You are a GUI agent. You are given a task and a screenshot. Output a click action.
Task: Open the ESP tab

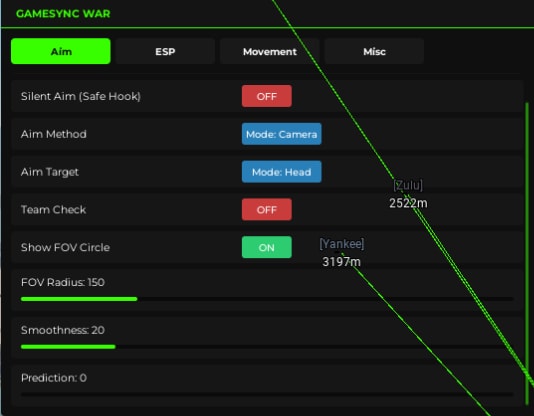(165, 51)
